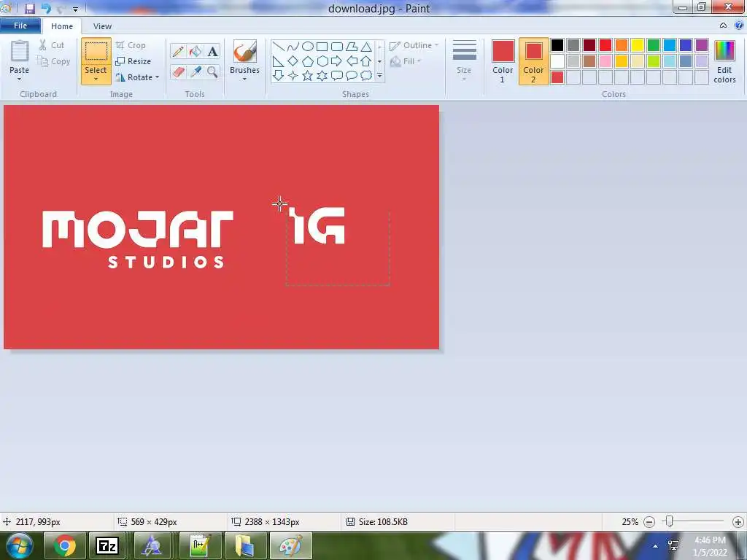Pick the custom red swatch in bottom row
Image resolution: width=747 pixels, height=560 pixels.
coord(557,77)
